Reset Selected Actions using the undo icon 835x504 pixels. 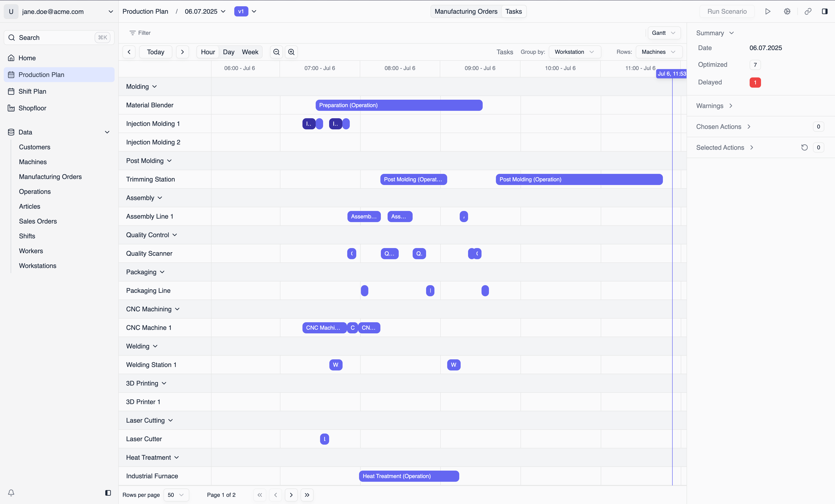click(804, 147)
